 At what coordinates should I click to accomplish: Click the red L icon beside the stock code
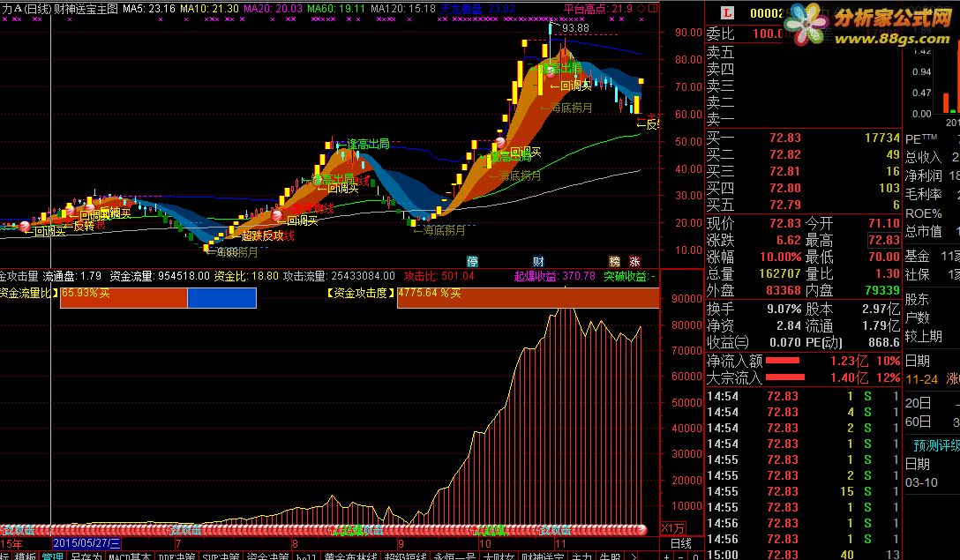pos(727,12)
